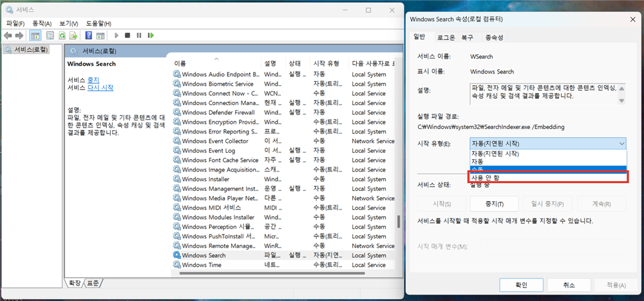
Task: Select the Windows PushToInstall service row
Action: click(x=283, y=237)
